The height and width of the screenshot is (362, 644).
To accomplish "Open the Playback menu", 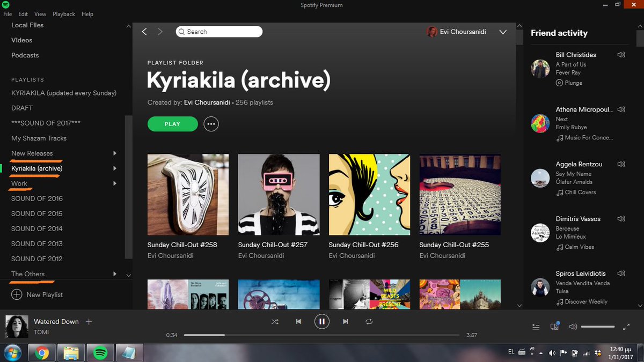I will pos(64,14).
